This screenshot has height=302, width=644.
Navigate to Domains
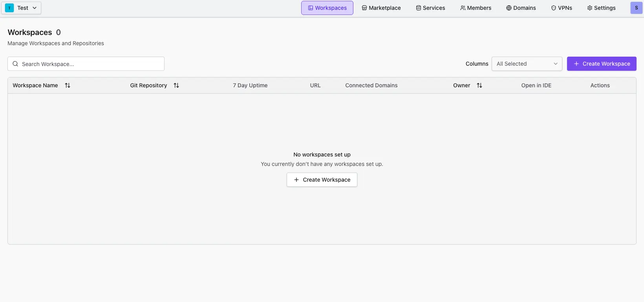[x=521, y=8]
